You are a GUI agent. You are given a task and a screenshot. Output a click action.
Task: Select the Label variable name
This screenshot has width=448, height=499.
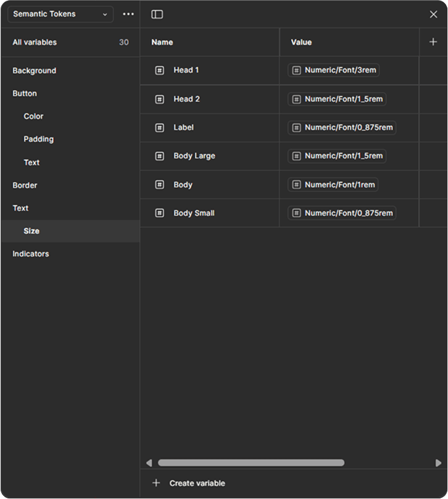click(183, 127)
